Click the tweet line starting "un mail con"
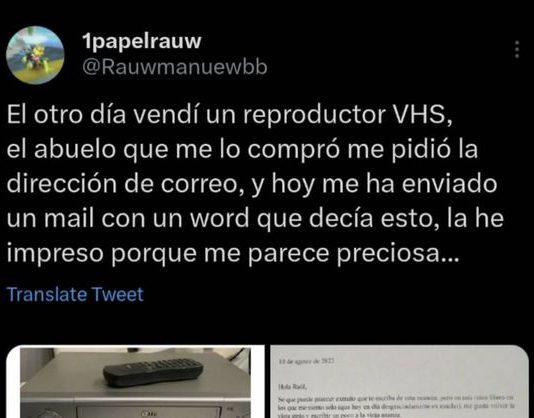Viewport: 534px width, 418px height. (255, 219)
